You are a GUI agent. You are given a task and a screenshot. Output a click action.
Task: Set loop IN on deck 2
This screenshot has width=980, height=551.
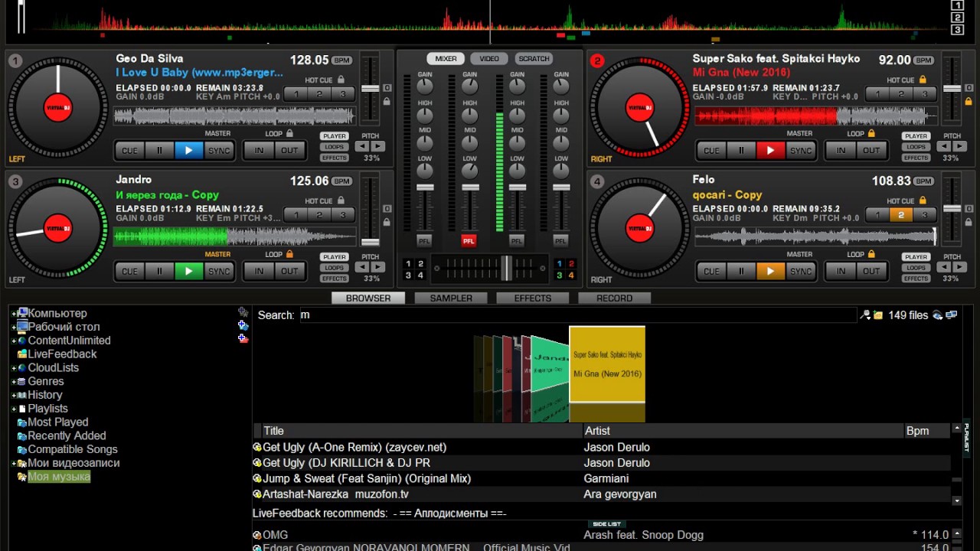click(841, 151)
